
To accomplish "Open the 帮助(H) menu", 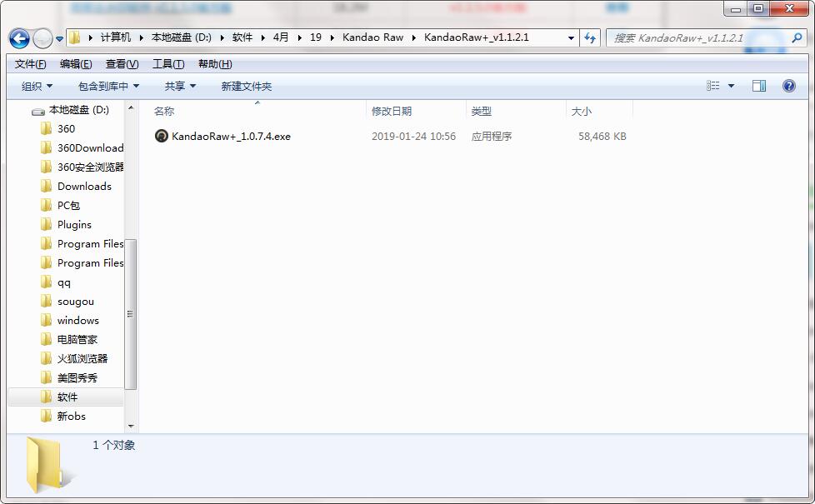I will 215,64.
